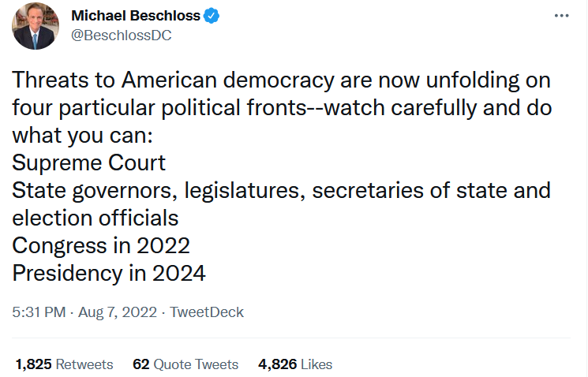The image size is (588, 377).
Task: Click the "Presidency in 2024" line
Action: coord(109,274)
